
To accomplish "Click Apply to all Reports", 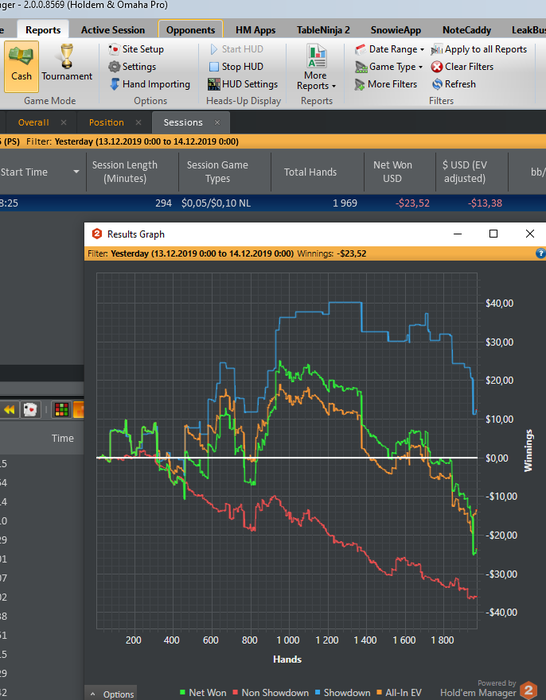I will pos(479,49).
